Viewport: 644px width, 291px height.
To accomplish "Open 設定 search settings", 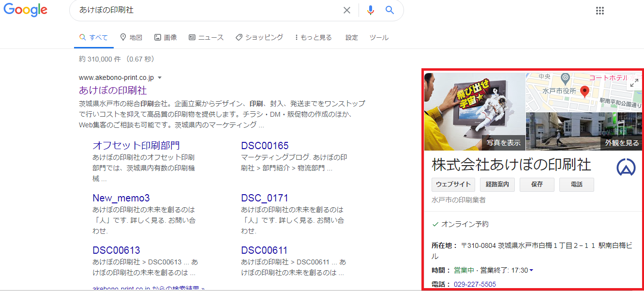I will [352, 37].
